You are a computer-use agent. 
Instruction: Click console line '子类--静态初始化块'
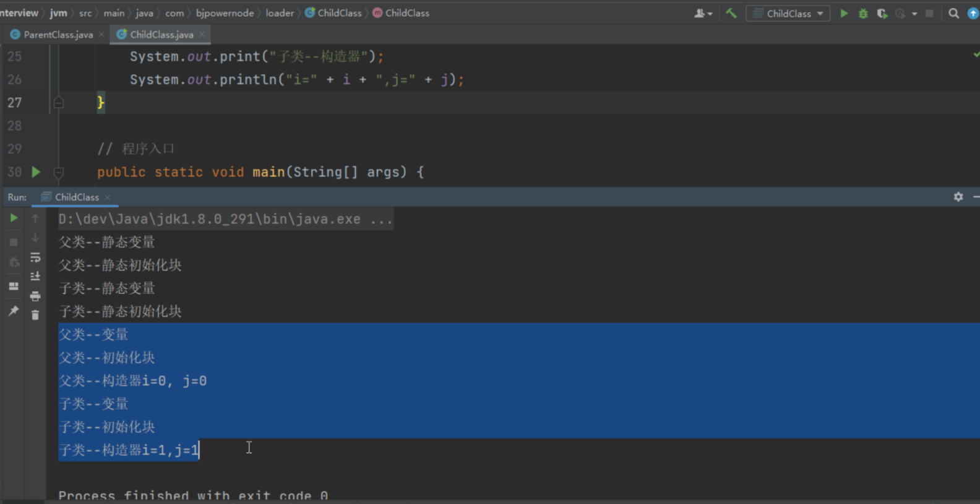pyautogui.click(x=120, y=311)
